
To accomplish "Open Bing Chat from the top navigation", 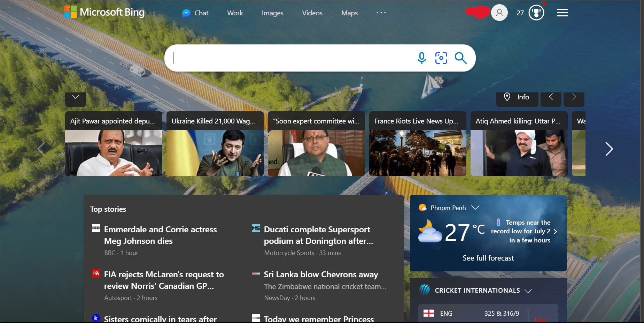I will pyautogui.click(x=195, y=13).
